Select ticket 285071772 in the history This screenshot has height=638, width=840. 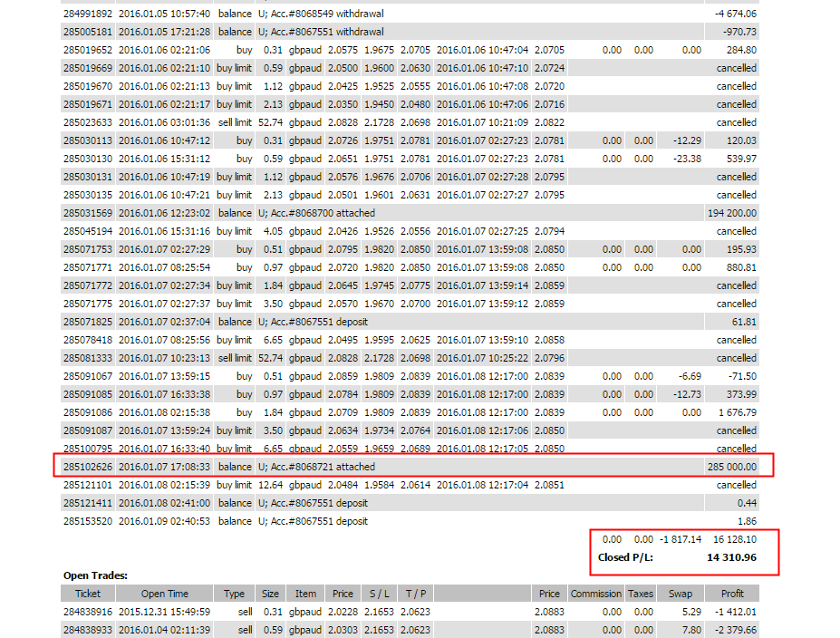[88, 286]
